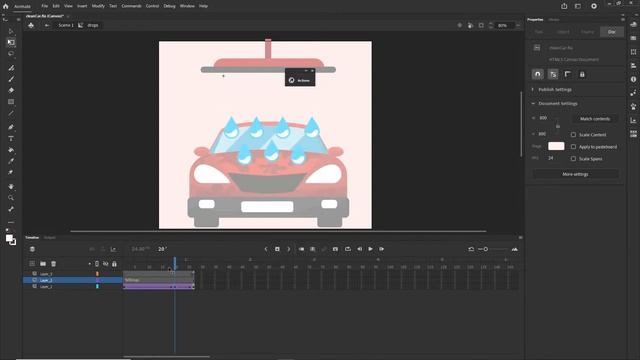Screen dimensions: 640x360
Task: Delete the selected layer via trash icon
Action: pyautogui.click(x=53, y=264)
